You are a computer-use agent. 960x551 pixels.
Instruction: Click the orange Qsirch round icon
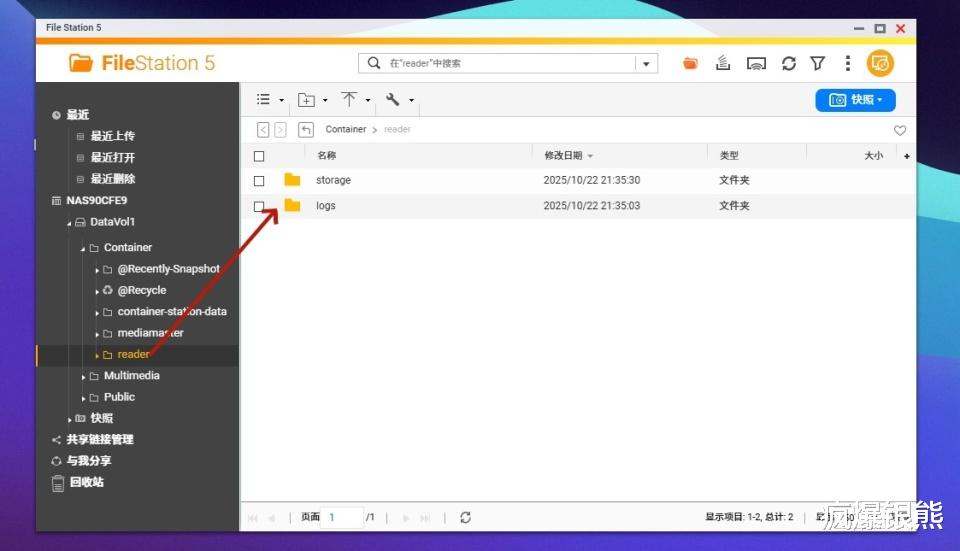click(880, 63)
